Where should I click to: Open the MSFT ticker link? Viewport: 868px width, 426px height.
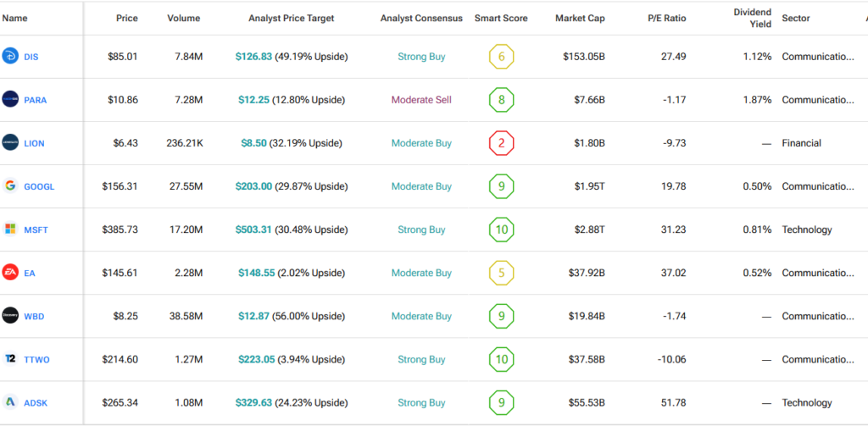tap(36, 230)
